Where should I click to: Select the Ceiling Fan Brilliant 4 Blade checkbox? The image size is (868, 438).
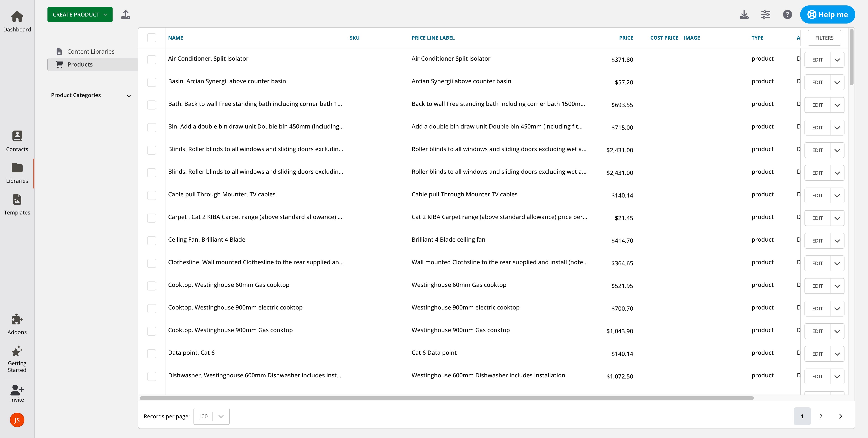(x=152, y=241)
